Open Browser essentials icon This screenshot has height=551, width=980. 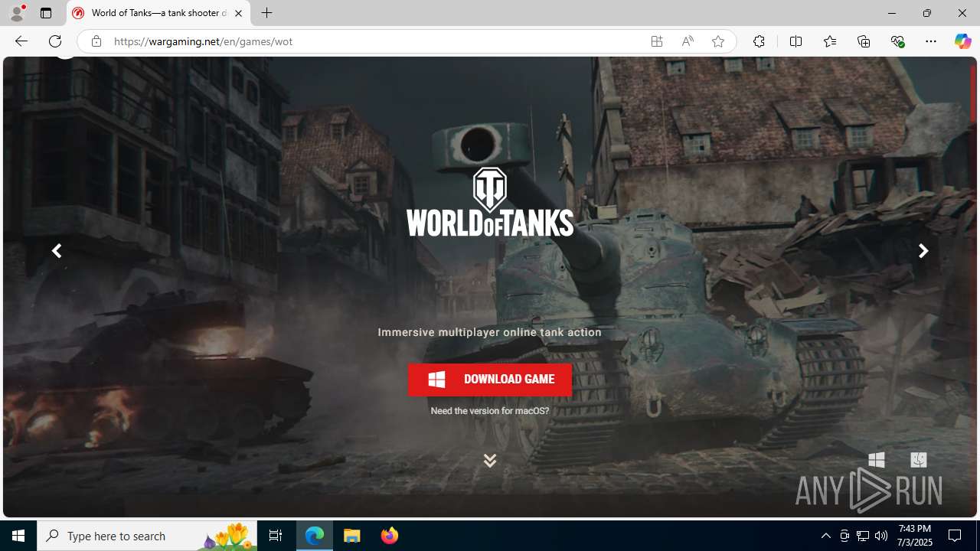pos(897,41)
